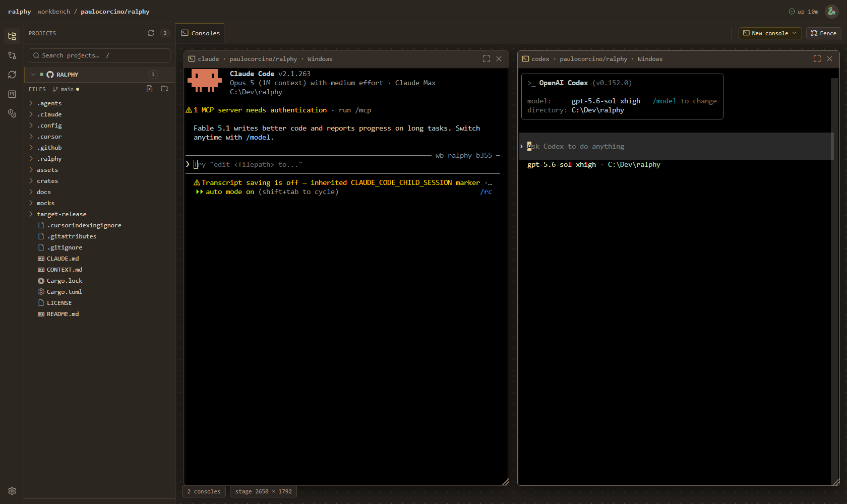Click the new folder icon in FILES header
Screen dimensions: 847x504
pos(164,89)
